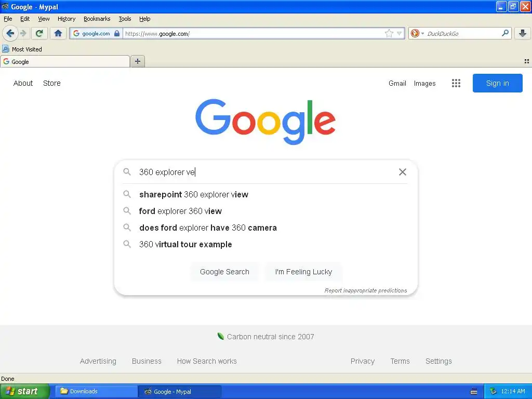The width and height of the screenshot is (532, 399).
Task: Open the Settings footer menu
Action: click(x=438, y=361)
